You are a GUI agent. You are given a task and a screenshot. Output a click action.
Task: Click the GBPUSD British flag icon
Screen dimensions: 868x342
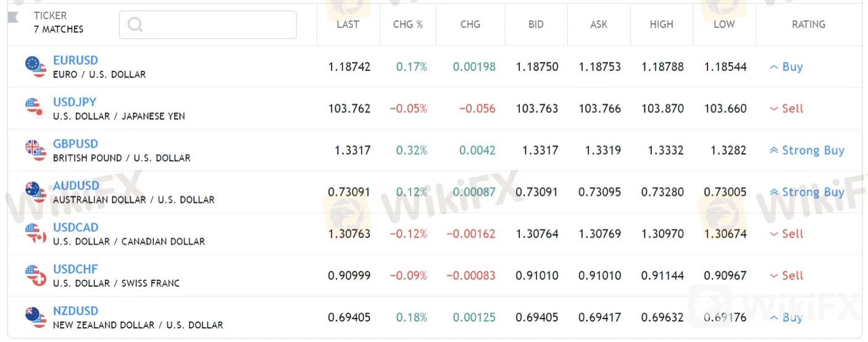pos(36,150)
